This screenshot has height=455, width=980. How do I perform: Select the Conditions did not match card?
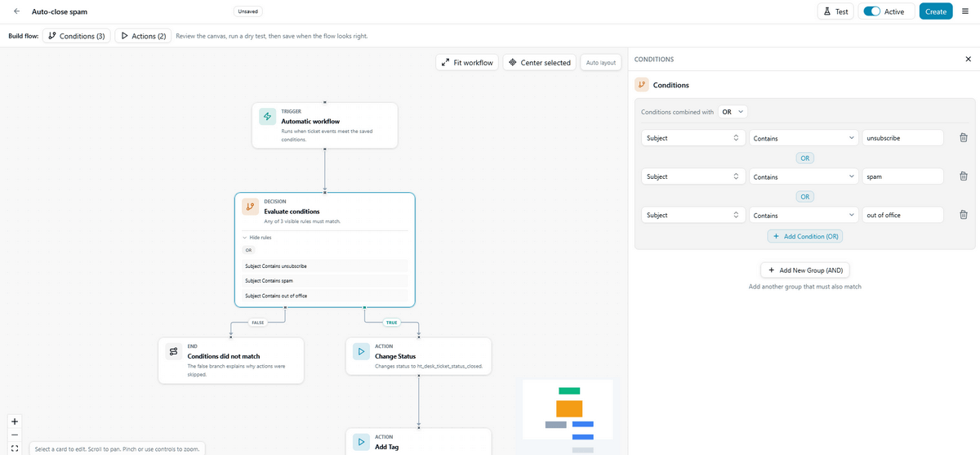[x=231, y=360]
